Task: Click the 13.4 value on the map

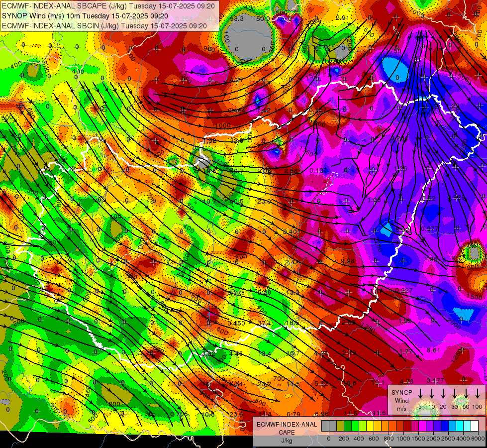Action: pyautogui.click(x=264, y=353)
